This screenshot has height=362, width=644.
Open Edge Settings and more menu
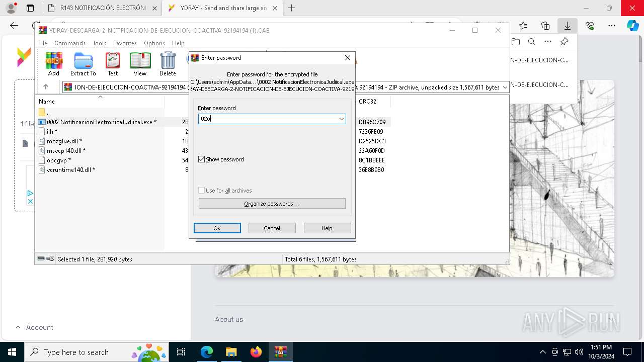[612, 26]
